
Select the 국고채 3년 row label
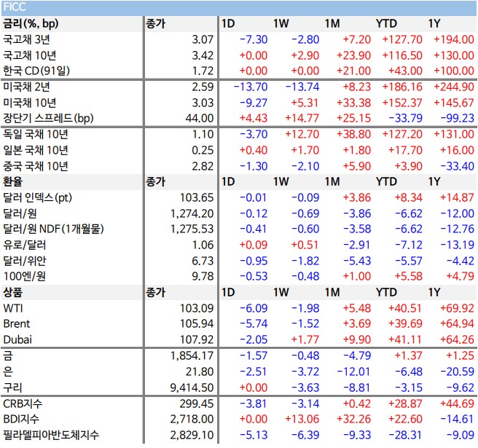click(x=26, y=39)
